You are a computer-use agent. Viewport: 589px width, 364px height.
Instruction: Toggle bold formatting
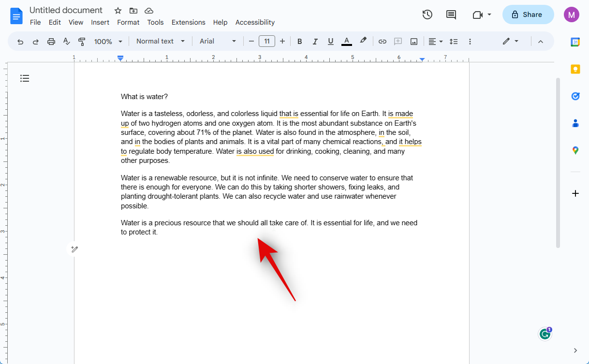coord(299,42)
